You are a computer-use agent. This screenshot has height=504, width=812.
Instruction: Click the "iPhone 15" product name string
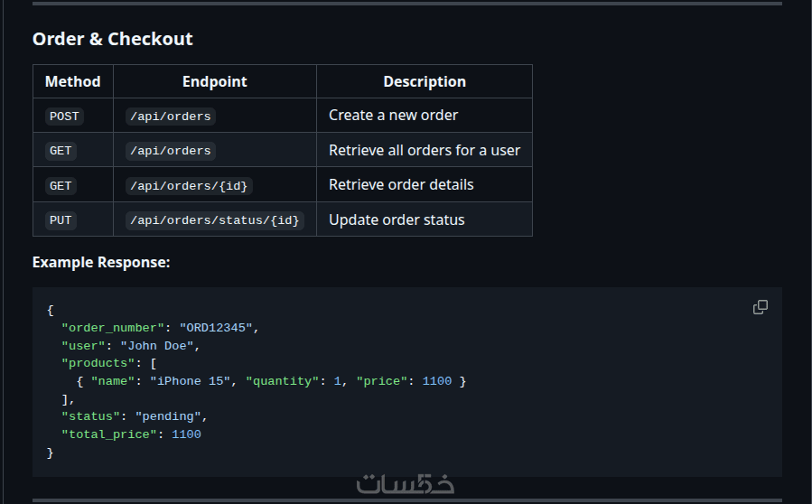click(x=190, y=381)
